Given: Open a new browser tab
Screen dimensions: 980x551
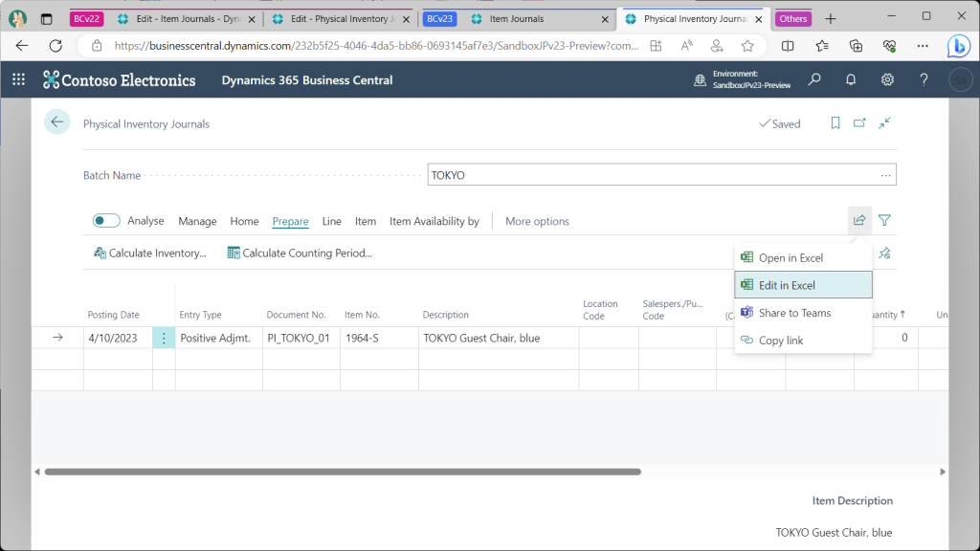Looking at the screenshot, I should [830, 19].
